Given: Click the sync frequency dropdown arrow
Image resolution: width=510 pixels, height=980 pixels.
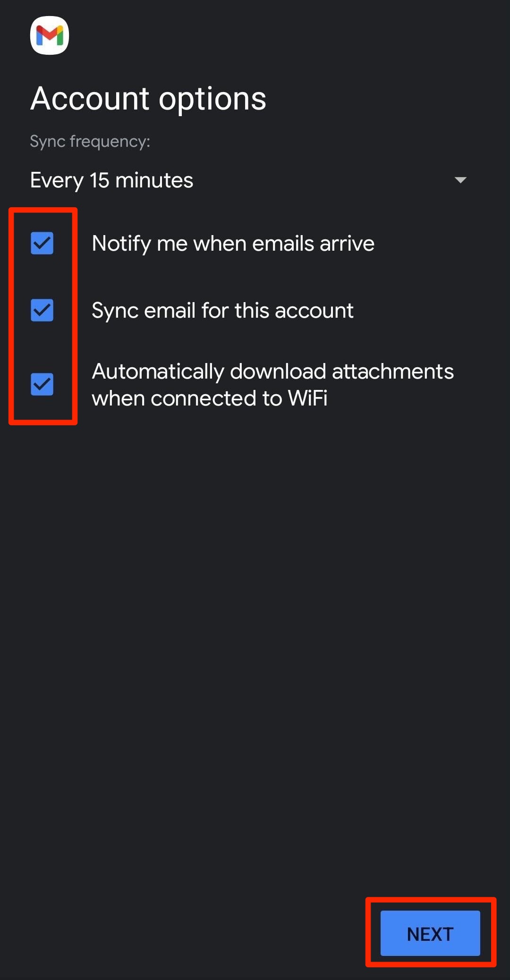Looking at the screenshot, I should click(x=460, y=180).
